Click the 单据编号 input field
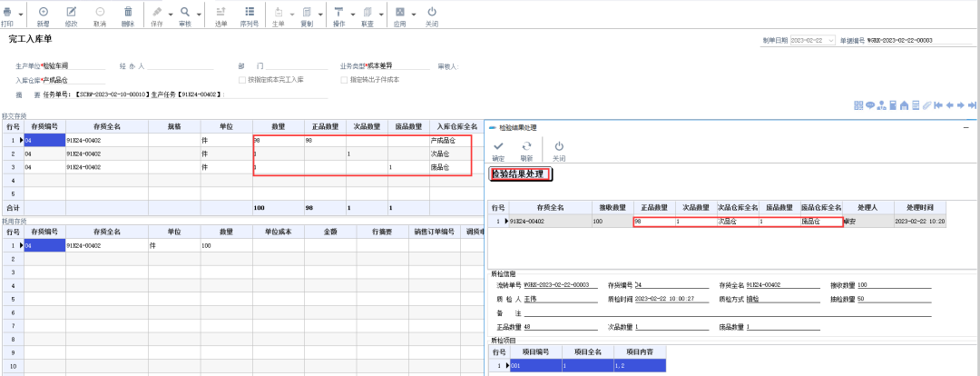 [918, 40]
